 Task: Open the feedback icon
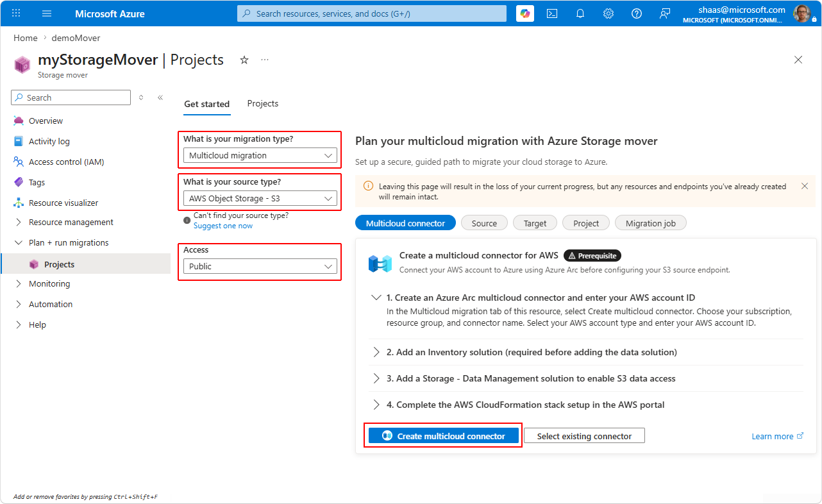click(665, 13)
